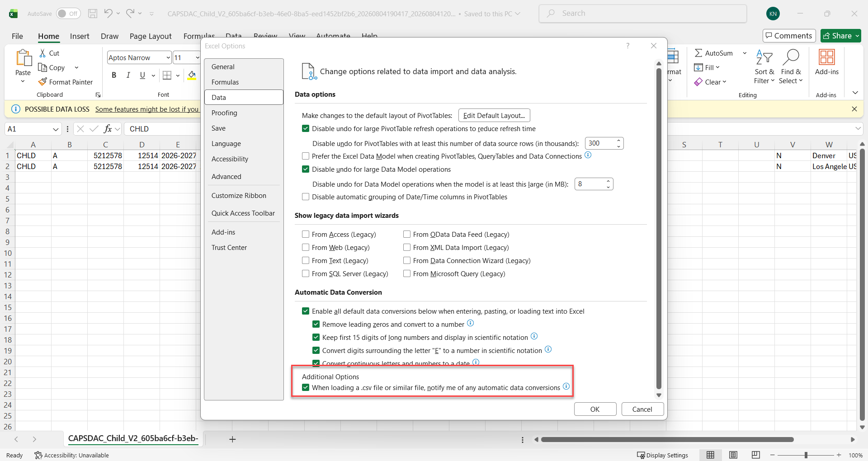Screen dimensions: 868x461
Task: Open the Insert ribbon tab
Action: tap(80, 36)
